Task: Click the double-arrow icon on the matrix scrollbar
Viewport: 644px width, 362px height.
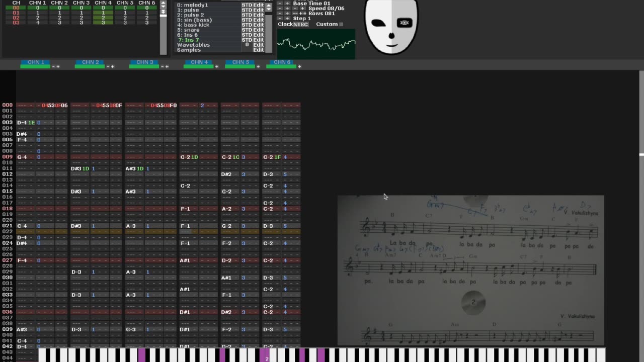Action: (x=163, y=11)
